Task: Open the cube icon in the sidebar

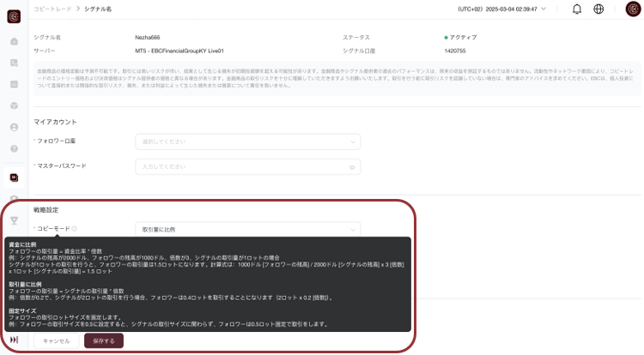Action: (x=14, y=105)
